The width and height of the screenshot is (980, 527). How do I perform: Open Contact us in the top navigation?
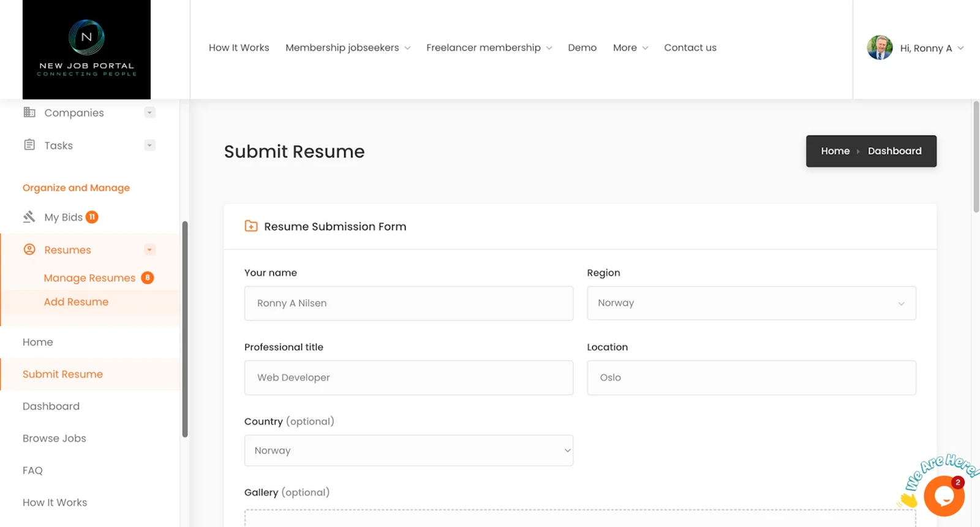pyautogui.click(x=690, y=48)
